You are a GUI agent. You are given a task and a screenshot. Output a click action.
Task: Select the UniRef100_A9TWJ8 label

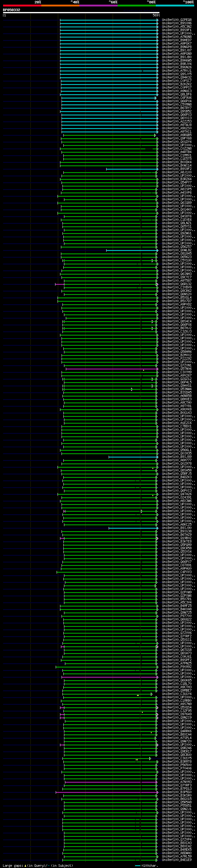(x=176, y=125)
